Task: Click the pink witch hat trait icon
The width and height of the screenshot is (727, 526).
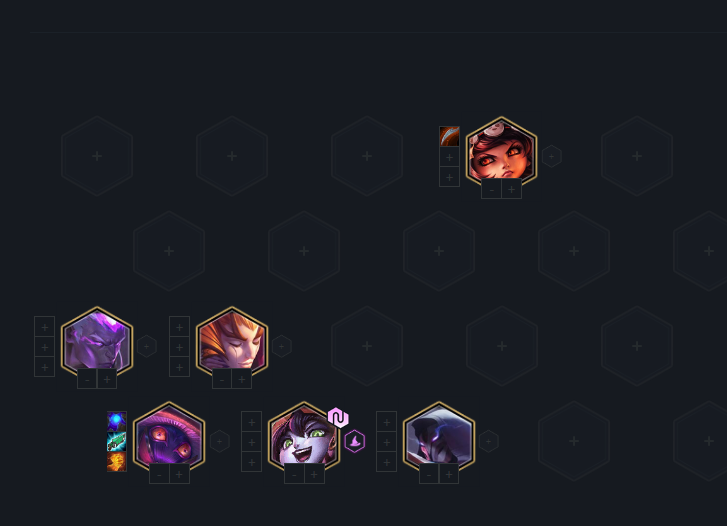Action: 355,441
